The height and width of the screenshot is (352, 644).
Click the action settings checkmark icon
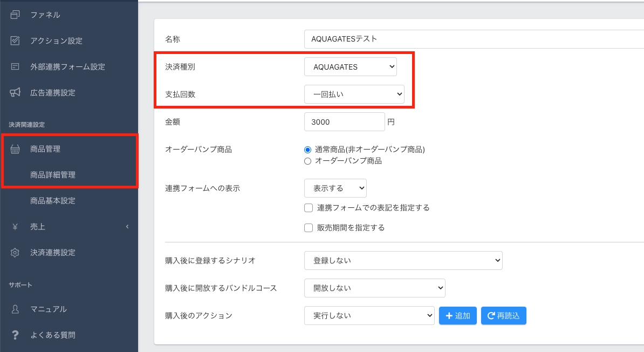tap(15, 40)
